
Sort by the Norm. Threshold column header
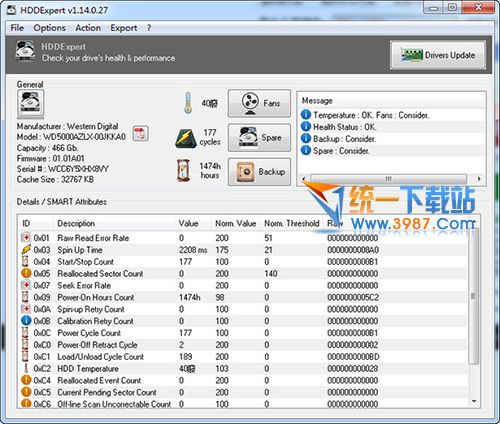point(292,223)
